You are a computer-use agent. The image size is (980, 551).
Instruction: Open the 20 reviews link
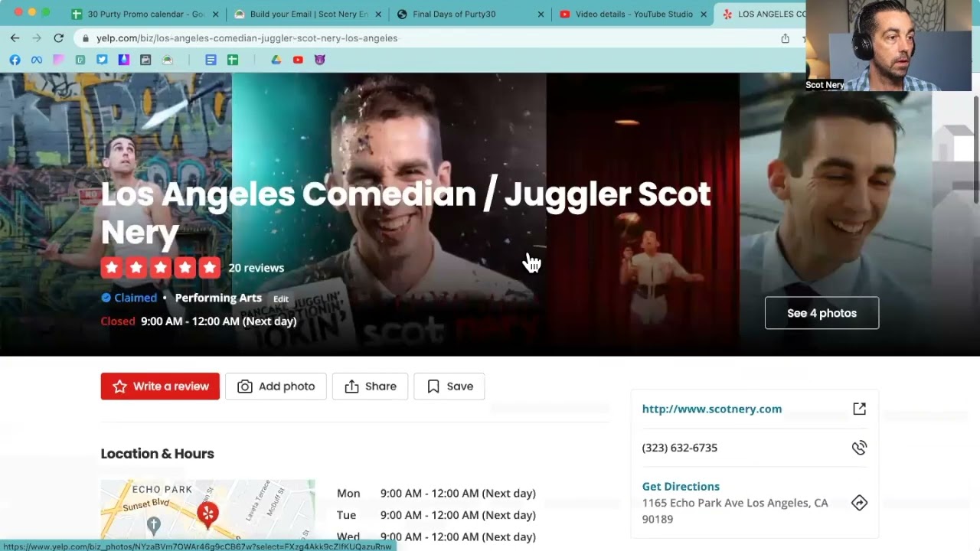pyautogui.click(x=256, y=268)
